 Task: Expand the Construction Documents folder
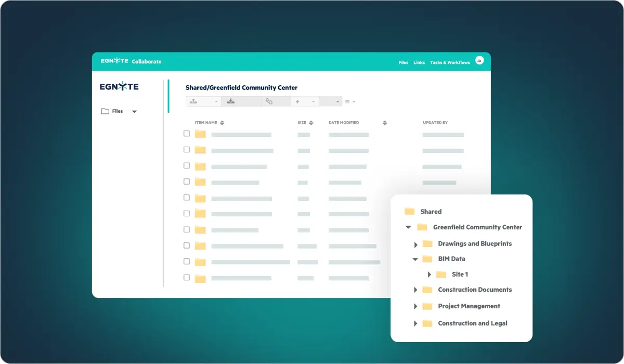point(415,290)
